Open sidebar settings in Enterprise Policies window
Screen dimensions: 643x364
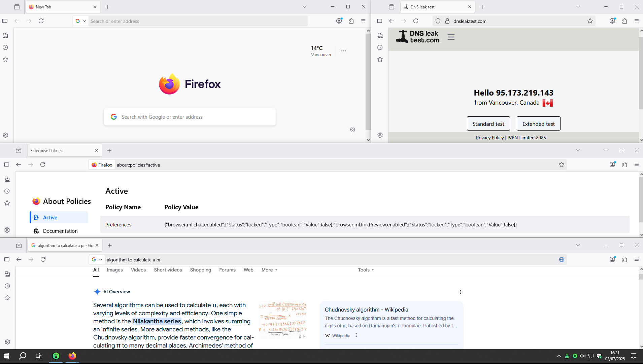[x=7, y=230]
